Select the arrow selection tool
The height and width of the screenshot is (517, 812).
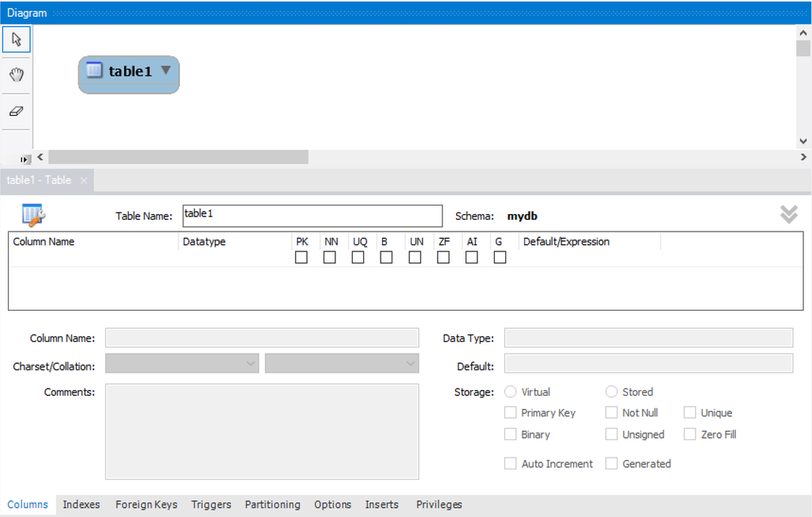[16, 38]
